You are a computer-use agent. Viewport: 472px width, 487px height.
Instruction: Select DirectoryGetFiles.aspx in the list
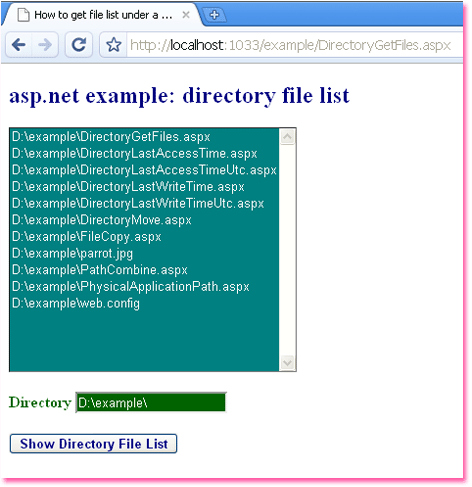(144, 137)
